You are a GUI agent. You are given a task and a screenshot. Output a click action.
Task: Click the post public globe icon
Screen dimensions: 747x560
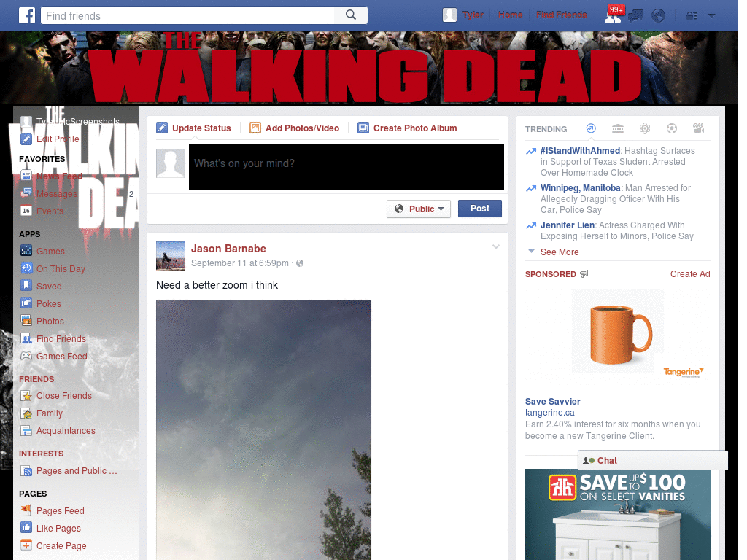click(300, 262)
